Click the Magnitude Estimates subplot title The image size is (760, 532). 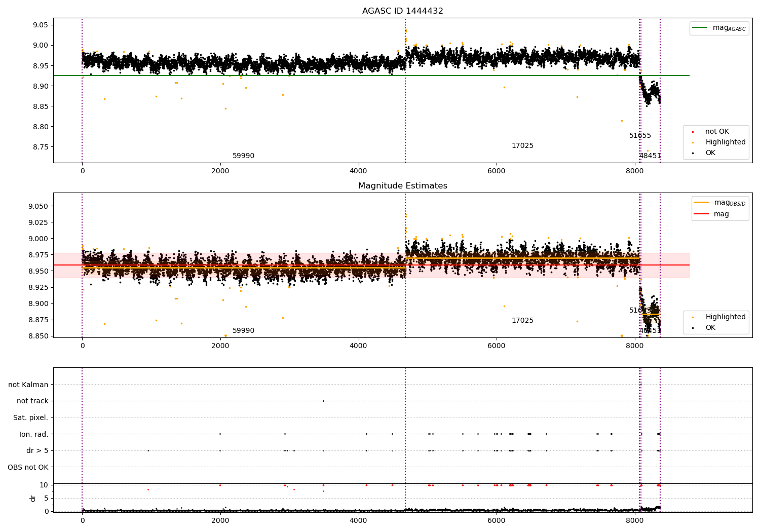point(403,186)
